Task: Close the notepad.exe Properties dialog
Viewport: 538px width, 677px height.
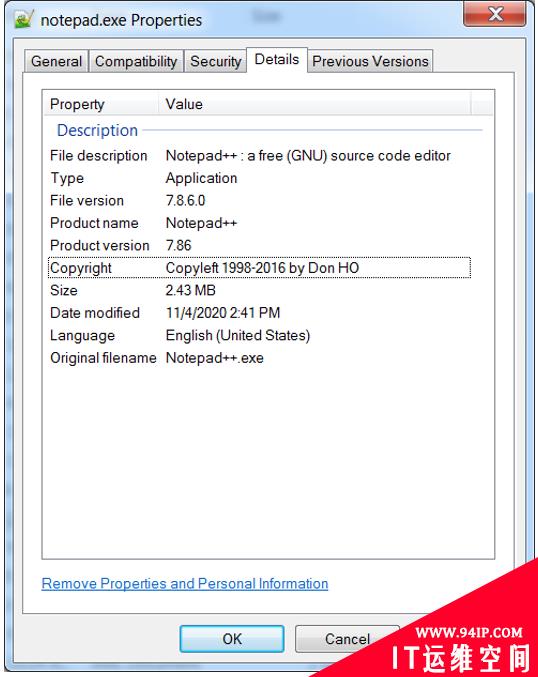Action: [x=495, y=14]
